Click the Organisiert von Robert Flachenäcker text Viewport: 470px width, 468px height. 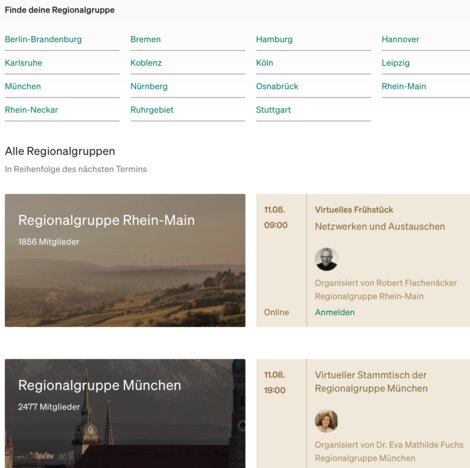pyautogui.click(x=386, y=283)
